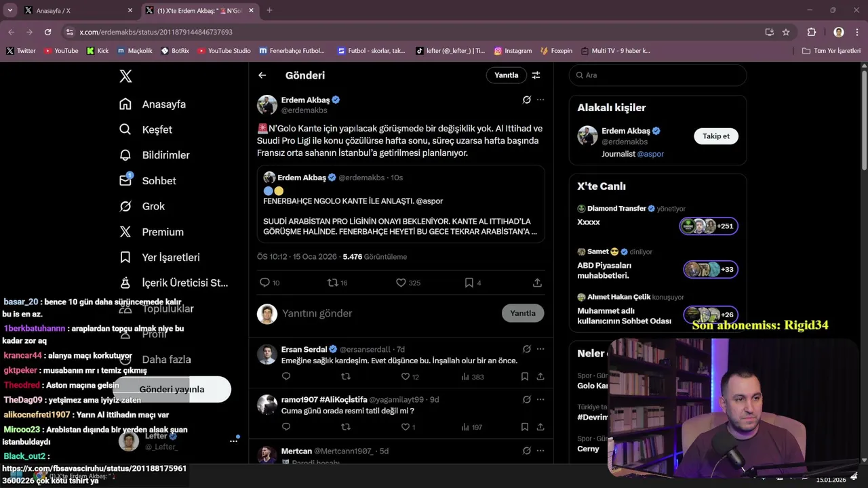Open the Cerny trending topic
The height and width of the screenshot is (488, 868).
(x=589, y=449)
